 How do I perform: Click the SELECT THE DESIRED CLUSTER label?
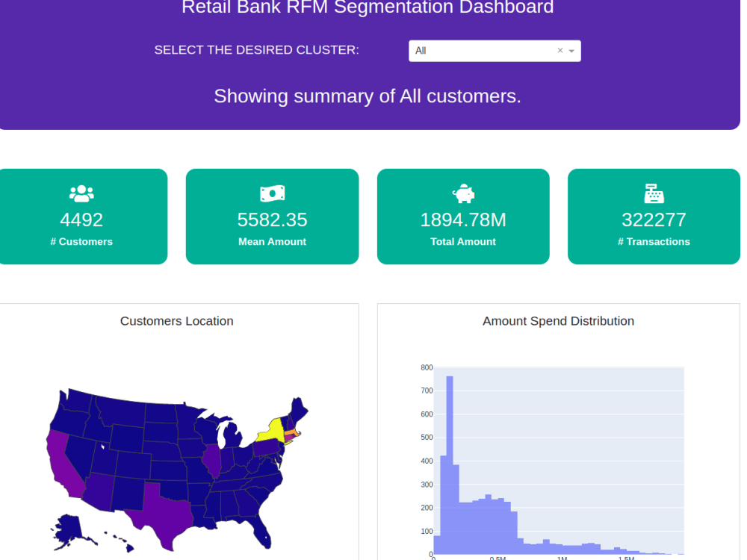(x=257, y=50)
